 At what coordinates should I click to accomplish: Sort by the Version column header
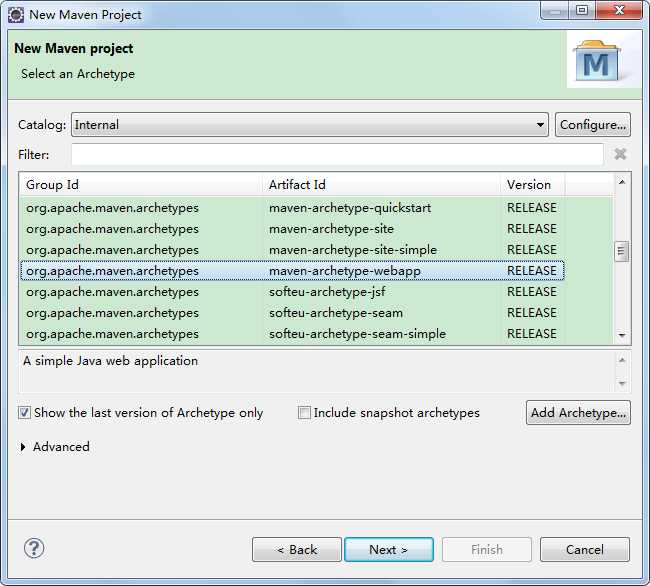click(x=533, y=184)
